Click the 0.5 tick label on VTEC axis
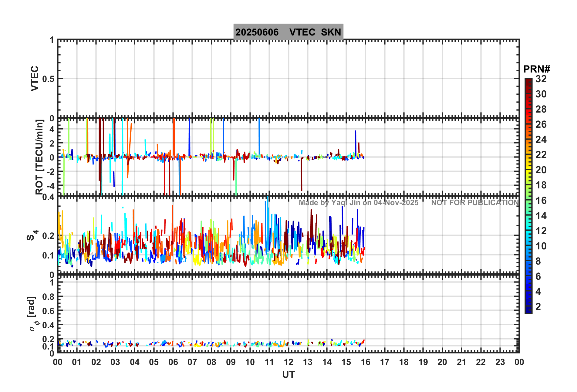 (48, 79)
